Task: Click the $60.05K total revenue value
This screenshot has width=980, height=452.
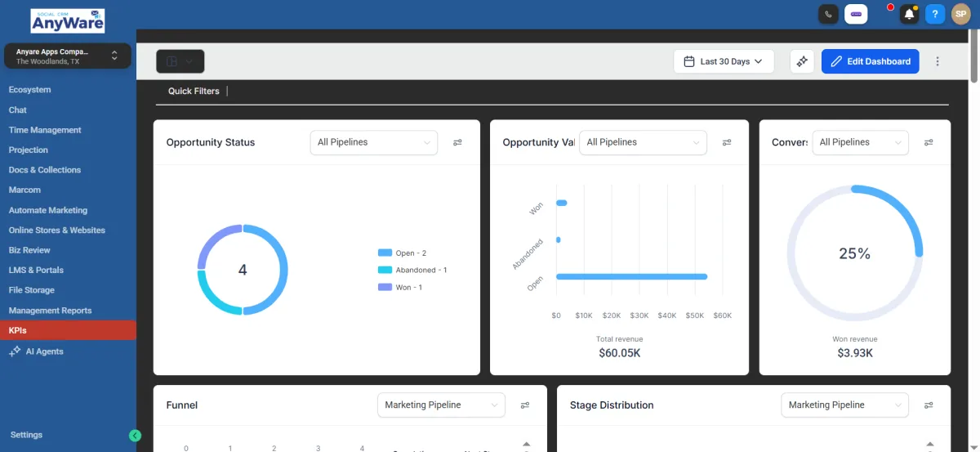Action: click(619, 353)
